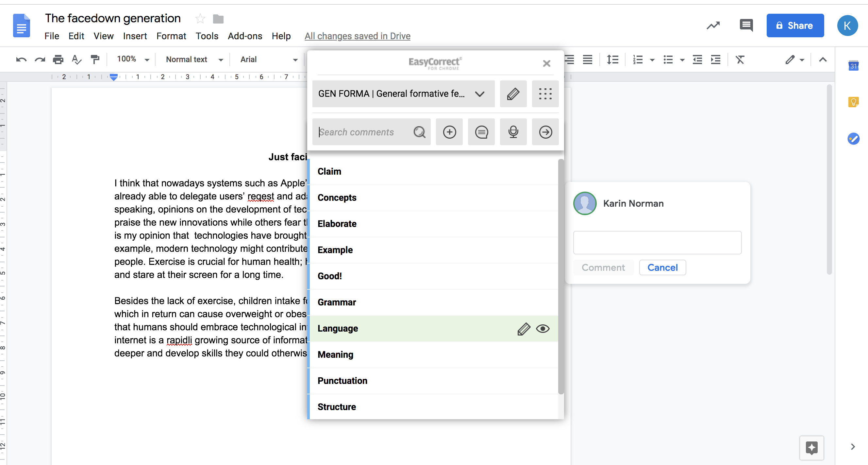
Task: Click the Cancel button in comment box
Action: click(662, 267)
